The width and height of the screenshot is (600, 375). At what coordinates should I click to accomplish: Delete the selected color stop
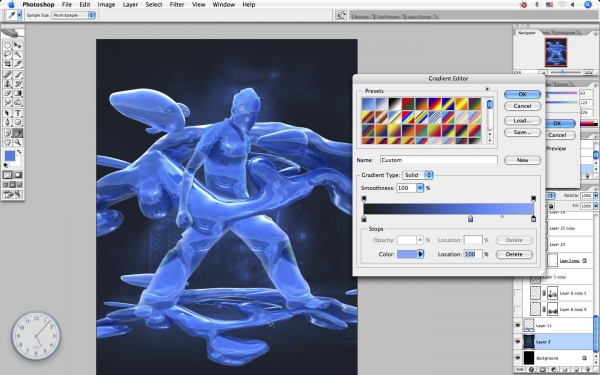[x=514, y=254]
